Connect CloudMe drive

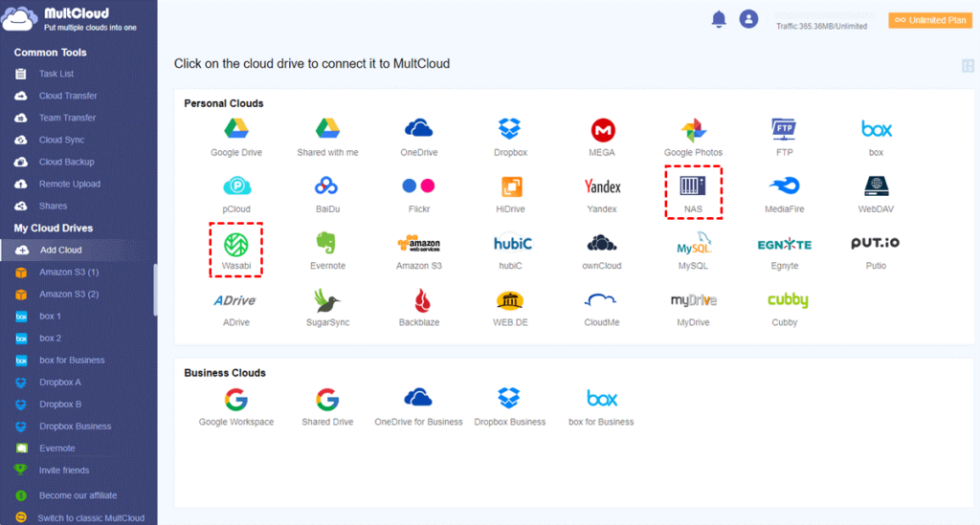click(x=602, y=308)
